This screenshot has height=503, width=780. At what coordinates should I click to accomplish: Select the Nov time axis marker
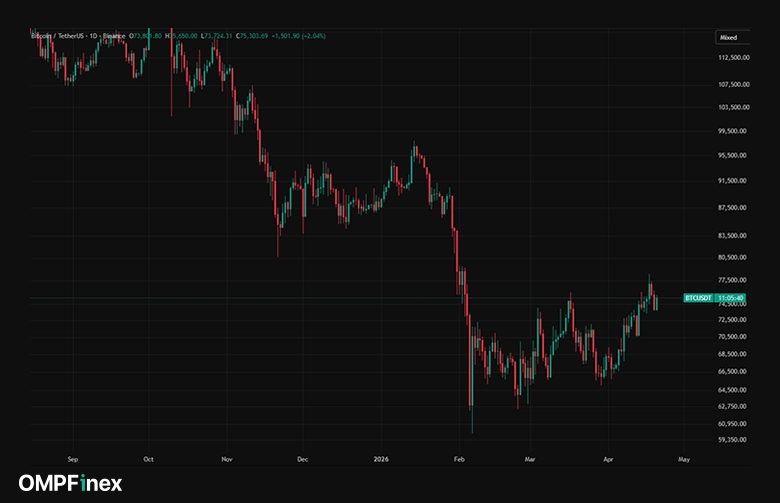[227, 459]
